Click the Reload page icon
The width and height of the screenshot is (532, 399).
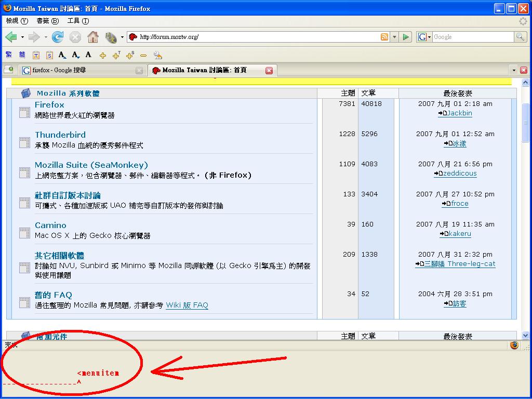pyautogui.click(x=58, y=37)
